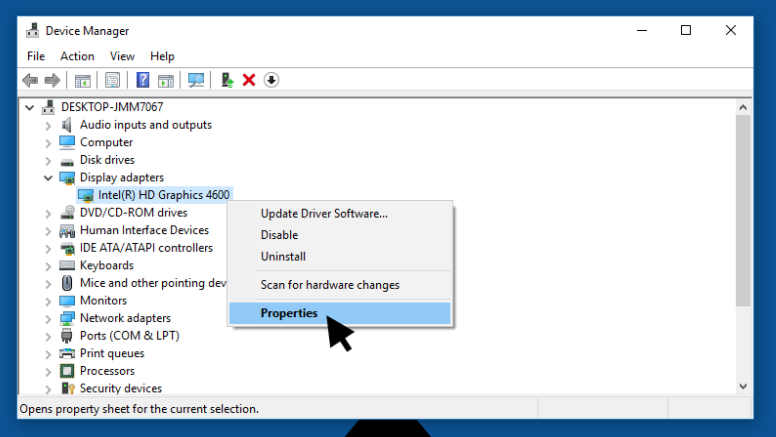Click the blue Help question mark icon

[143, 80]
